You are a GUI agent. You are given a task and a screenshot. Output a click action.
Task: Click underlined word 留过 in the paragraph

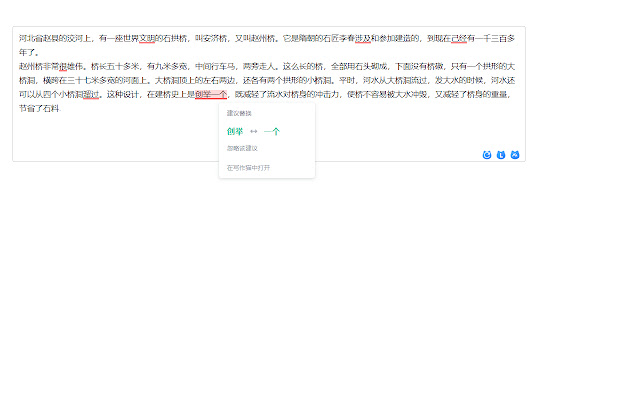click(91, 95)
